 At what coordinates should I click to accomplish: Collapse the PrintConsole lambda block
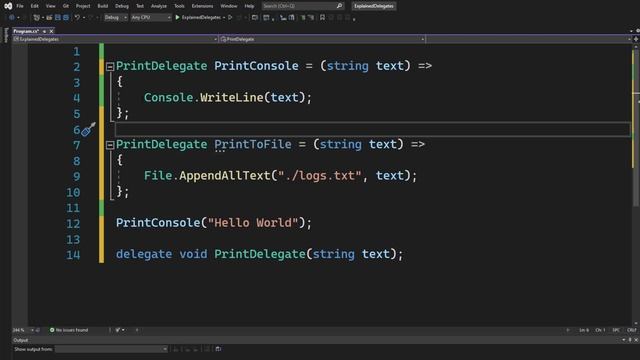pos(110,67)
